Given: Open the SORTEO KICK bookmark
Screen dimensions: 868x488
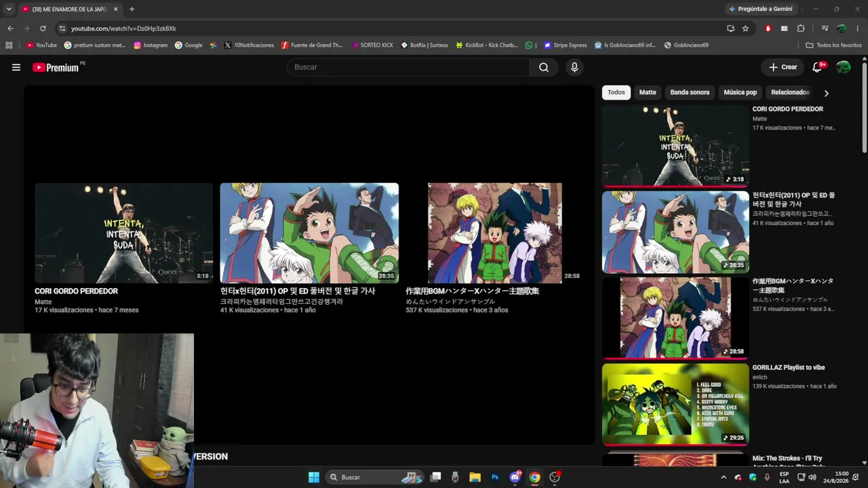Looking at the screenshot, I should click(372, 45).
